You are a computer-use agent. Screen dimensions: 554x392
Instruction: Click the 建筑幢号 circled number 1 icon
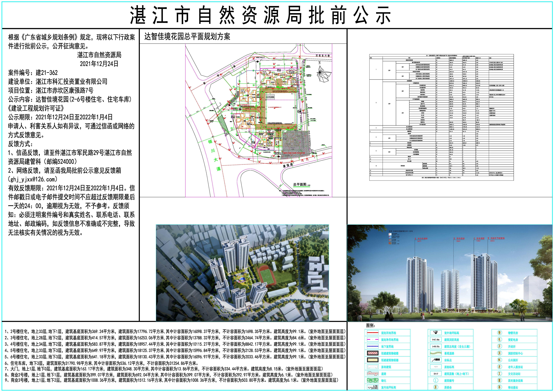436,380
